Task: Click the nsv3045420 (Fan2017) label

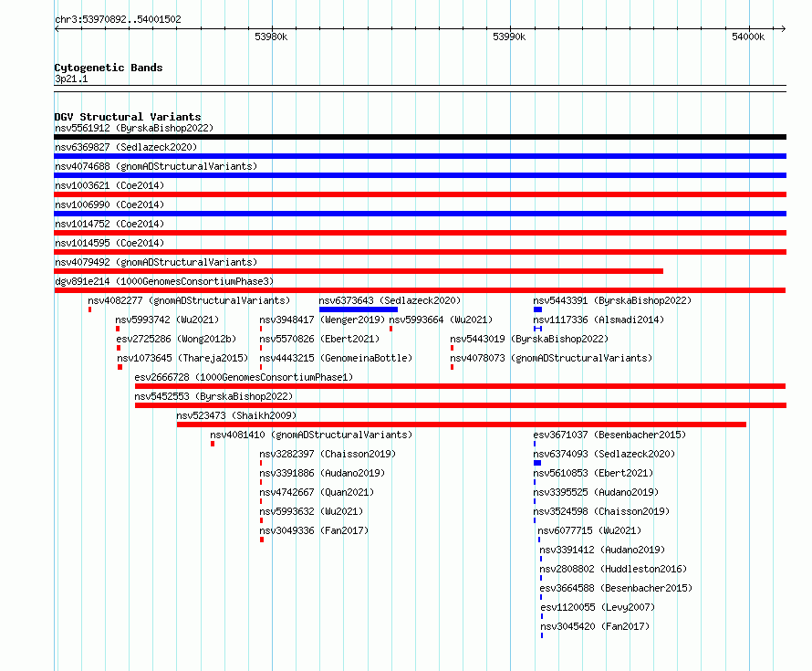Action: tap(595, 626)
